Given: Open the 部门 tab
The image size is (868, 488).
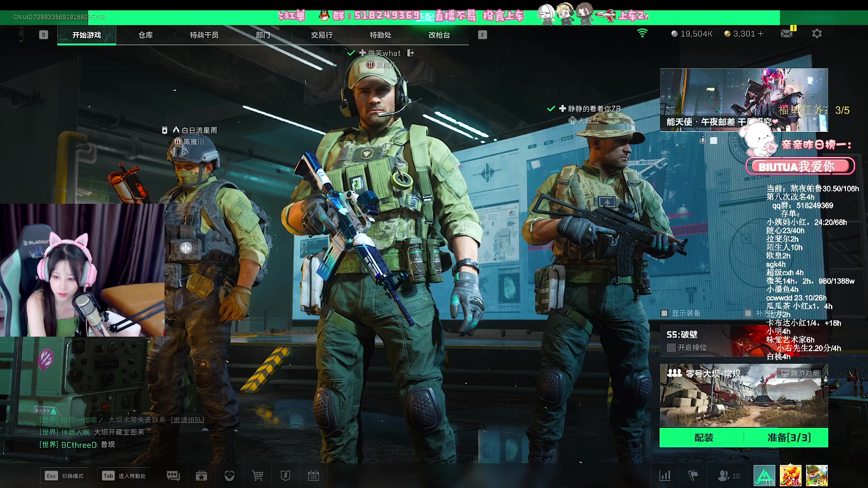Looking at the screenshot, I should [263, 35].
